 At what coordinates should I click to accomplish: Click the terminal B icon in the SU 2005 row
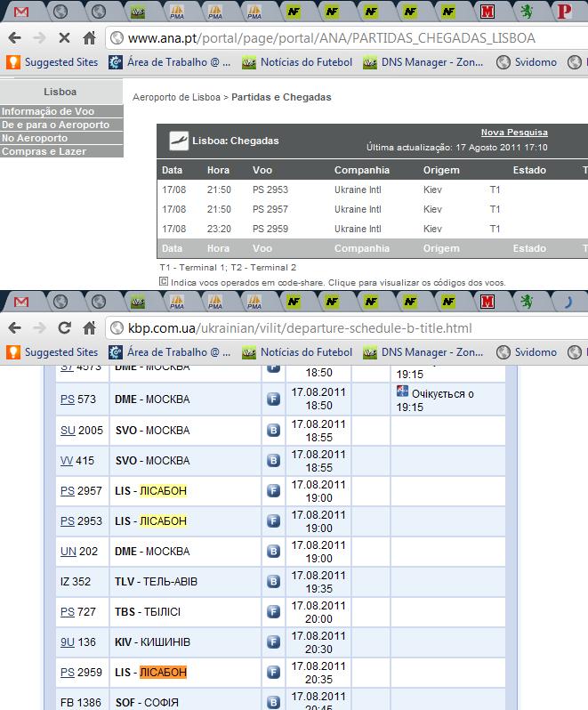[274, 430]
